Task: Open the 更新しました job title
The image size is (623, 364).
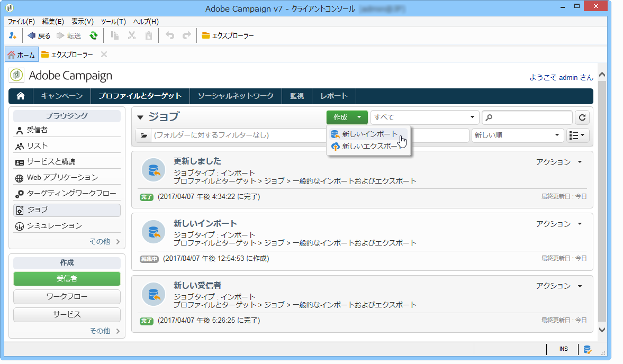Action: (197, 161)
